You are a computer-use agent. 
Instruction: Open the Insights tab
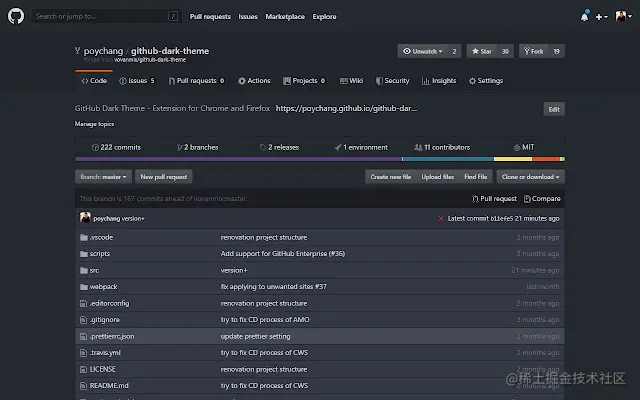[x=439, y=81]
